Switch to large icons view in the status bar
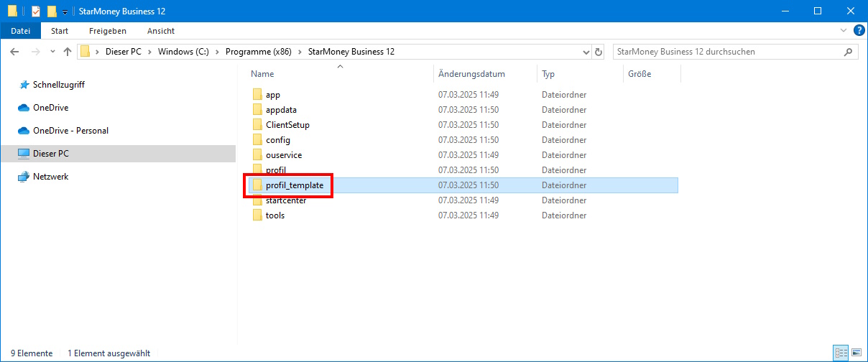Screen dimensions: 868x362 point(856,353)
